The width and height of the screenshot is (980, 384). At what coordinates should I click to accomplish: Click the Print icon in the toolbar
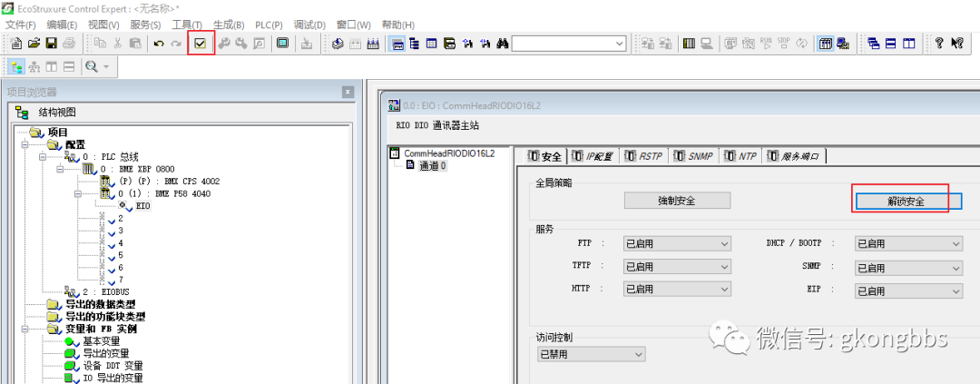pyautogui.click(x=69, y=44)
